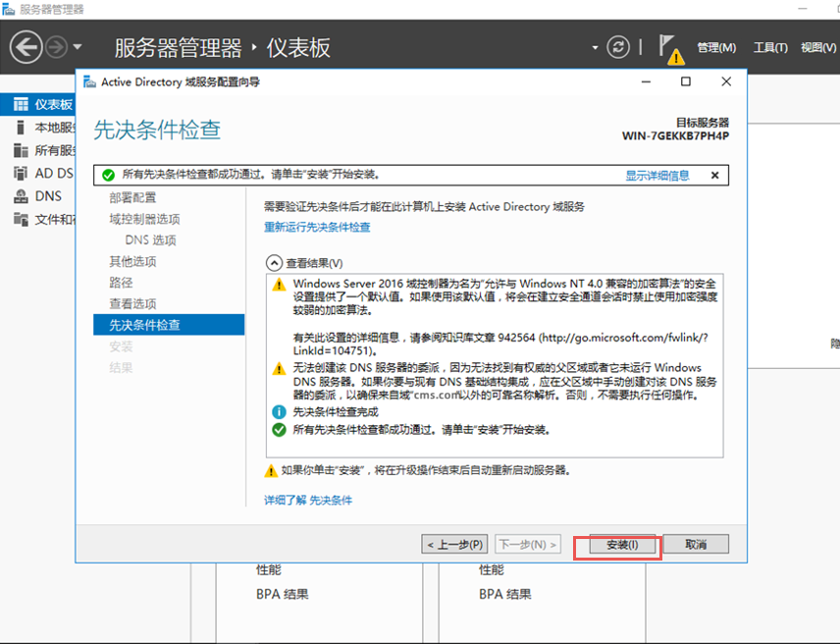Open the 详细了解 先决条件 link
The image size is (840, 644).
[x=308, y=501]
